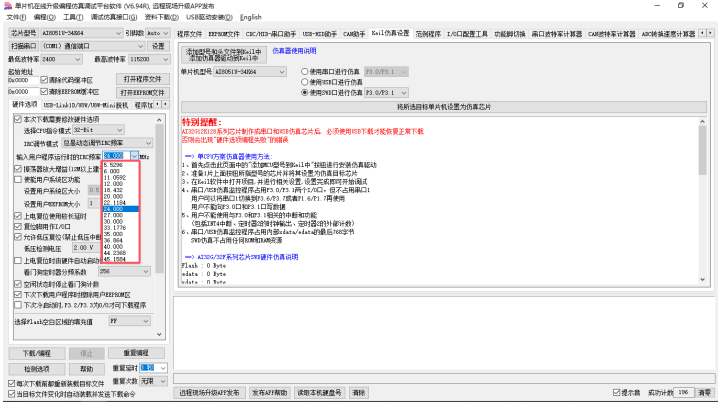Click 将所选目标单片机设置为仿真芯片 button
This screenshot has width=723, height=402.
[x=444, y=106]
